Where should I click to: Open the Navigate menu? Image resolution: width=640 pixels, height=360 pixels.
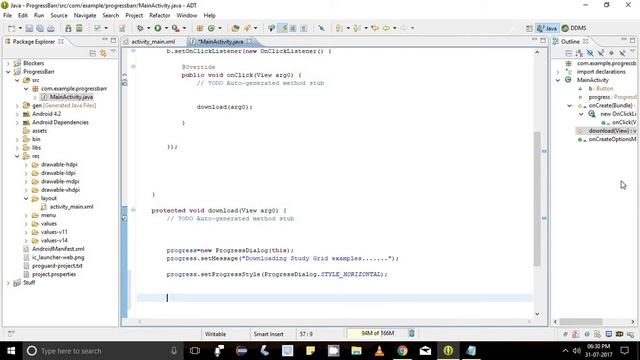85,16
